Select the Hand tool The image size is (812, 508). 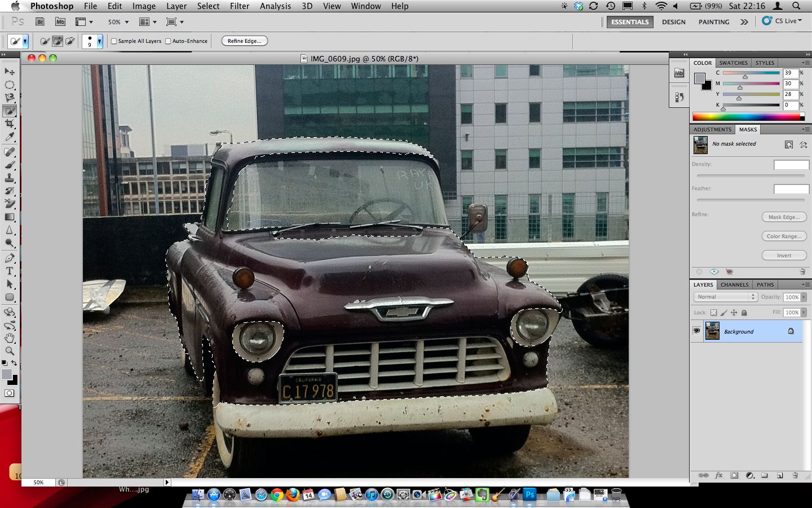coord(10,338)
